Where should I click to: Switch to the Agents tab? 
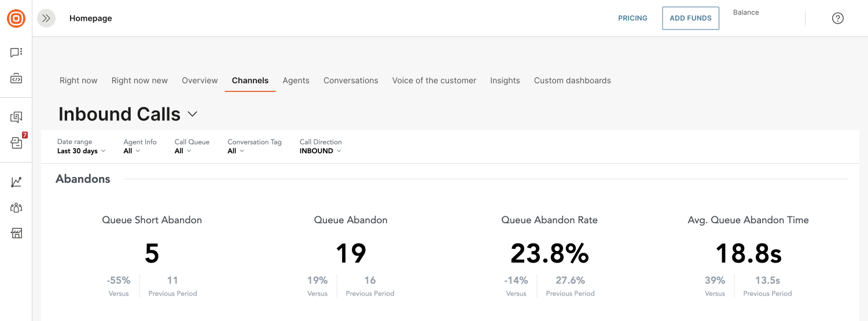tap(296, 80)
